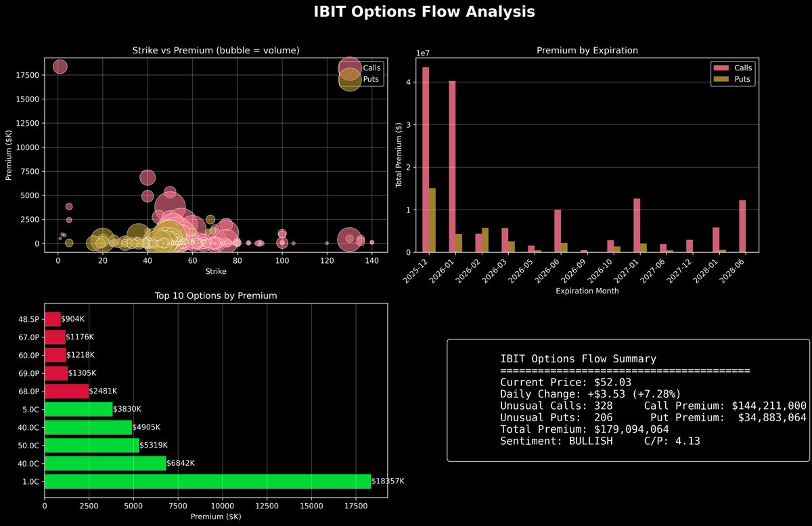The image size is (812, 526).
Task: Click the gold Puts swatch in Expiration legend
Action: pos(720,79)
